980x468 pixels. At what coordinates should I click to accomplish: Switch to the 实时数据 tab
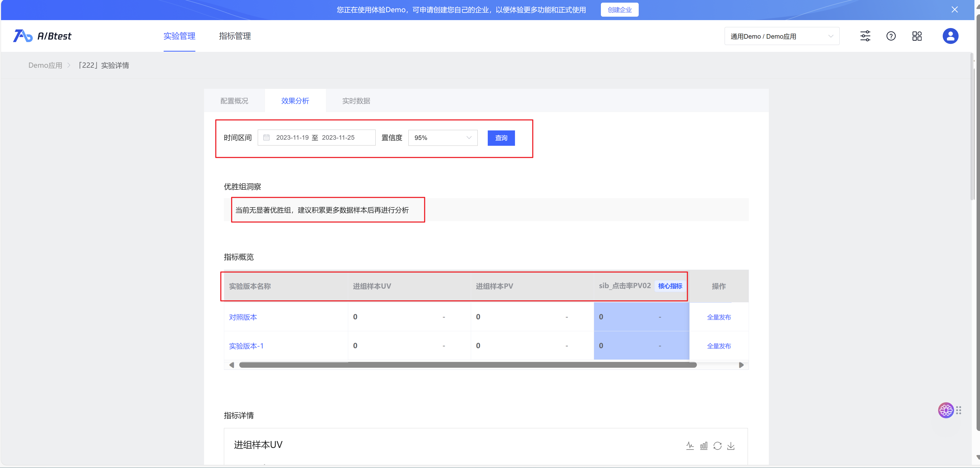[x=356, y=101]
